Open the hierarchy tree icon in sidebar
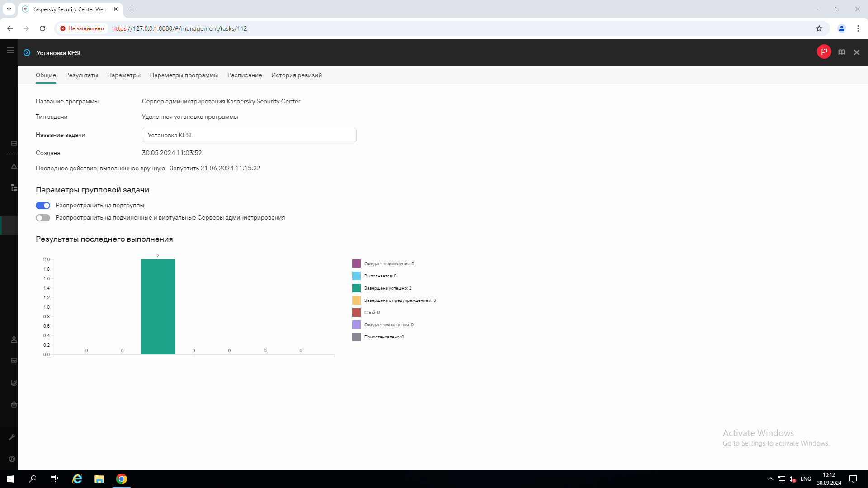 pyautogui.click(x=14, y=188)
